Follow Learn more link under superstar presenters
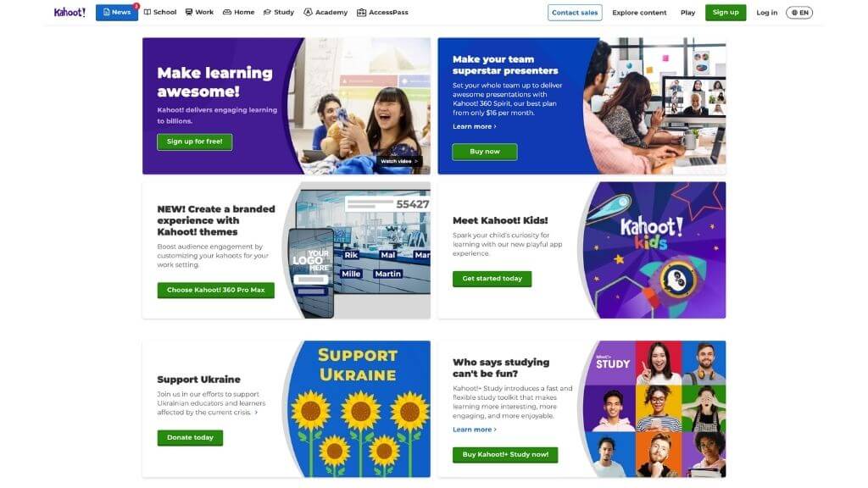The width and height of the screenshot is (868, 488). point(475,127)
